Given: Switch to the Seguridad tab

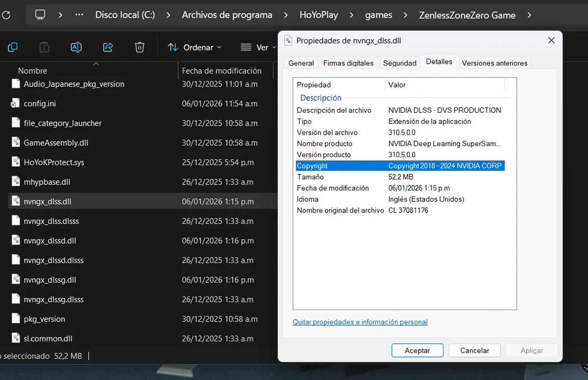Looking at the screenshot, I should 399,63.
